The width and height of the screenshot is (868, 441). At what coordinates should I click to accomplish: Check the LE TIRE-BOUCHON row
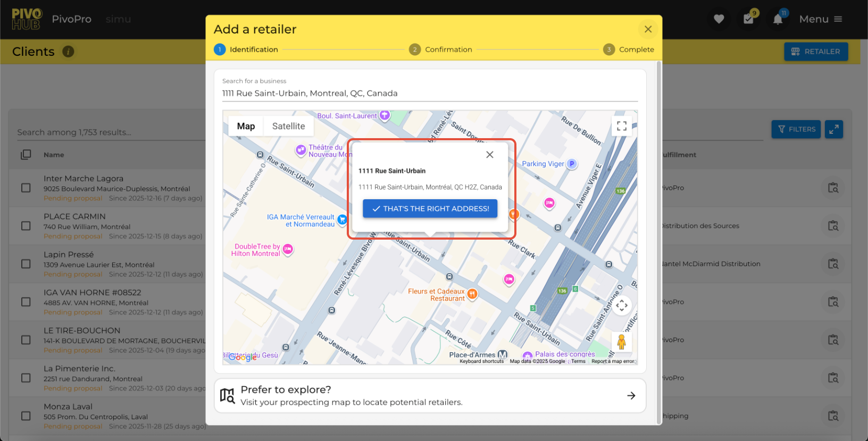tap(26, 340)
